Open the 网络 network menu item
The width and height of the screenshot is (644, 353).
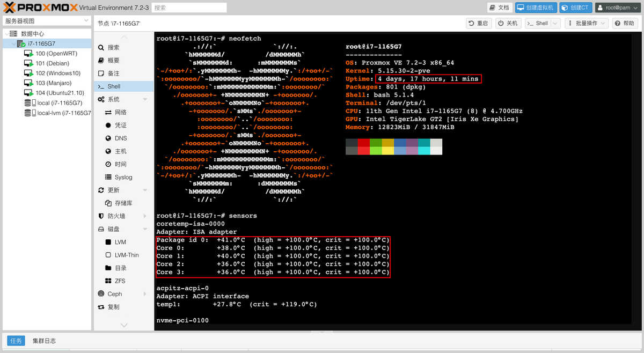click(x=123, y=112)
